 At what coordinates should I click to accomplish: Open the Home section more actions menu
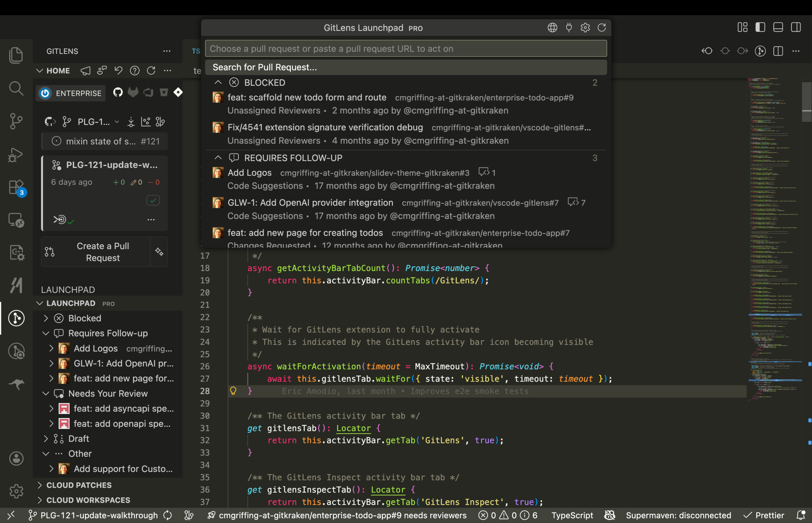point(167,71)
